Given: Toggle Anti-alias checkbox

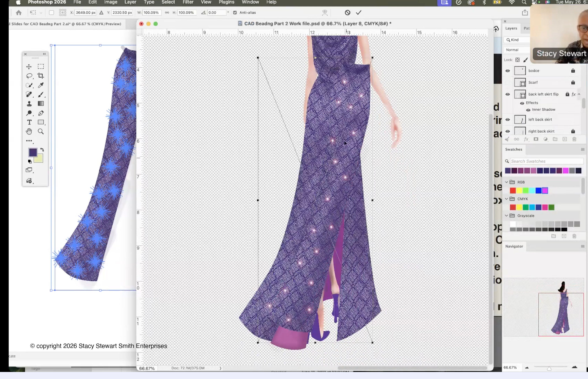Looking at the screenshot, I should coord(235,13).
